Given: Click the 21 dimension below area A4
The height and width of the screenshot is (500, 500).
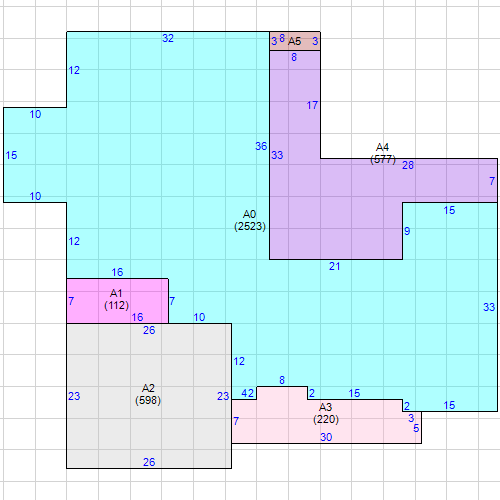Looking at the screenshot, I should click(335, 266).
